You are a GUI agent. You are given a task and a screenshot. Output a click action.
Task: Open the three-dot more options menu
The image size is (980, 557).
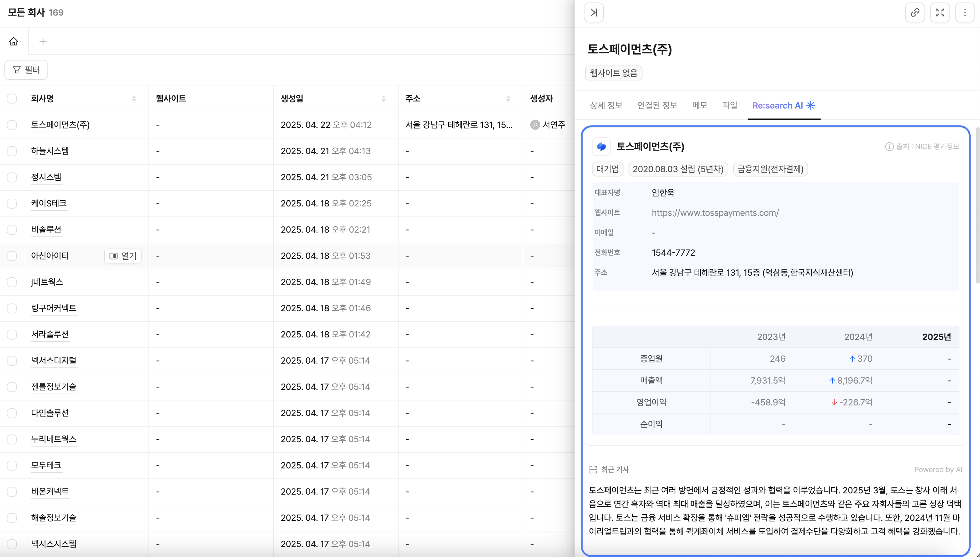click(965, 12)
